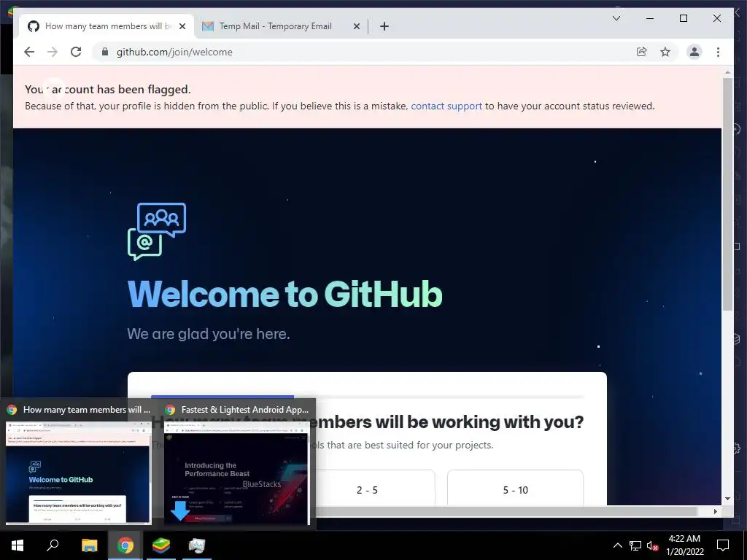Viewport: 747px width, 560px height.
Task: Go back to the previous page
Action: [x=29, y=52]
